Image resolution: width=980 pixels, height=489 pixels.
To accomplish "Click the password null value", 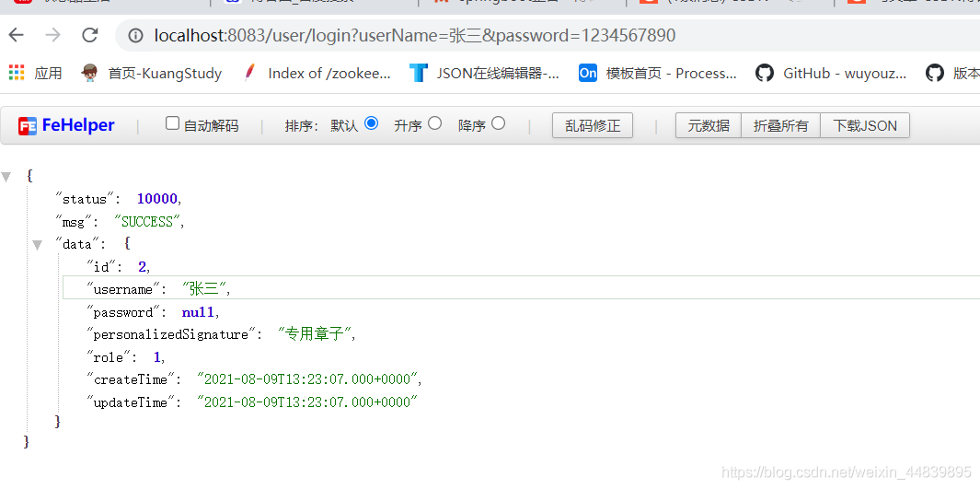I will coord(198,312).
